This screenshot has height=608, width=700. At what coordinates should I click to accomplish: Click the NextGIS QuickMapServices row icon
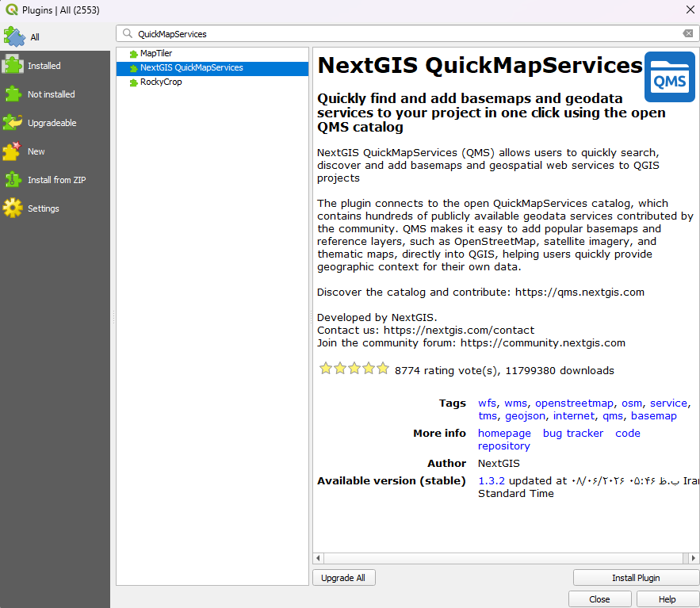click(133, 68)
